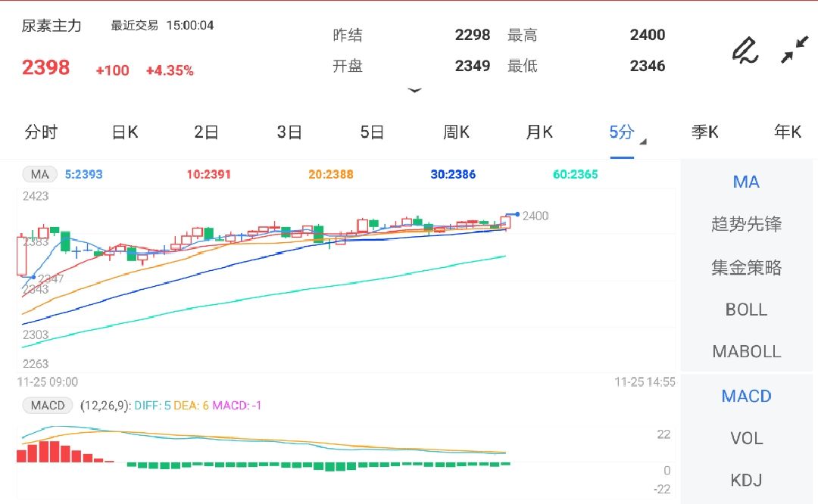Click the 尿素主力 contract name
The height and width of the screenshot is (504, 818).
coord(52,26)
